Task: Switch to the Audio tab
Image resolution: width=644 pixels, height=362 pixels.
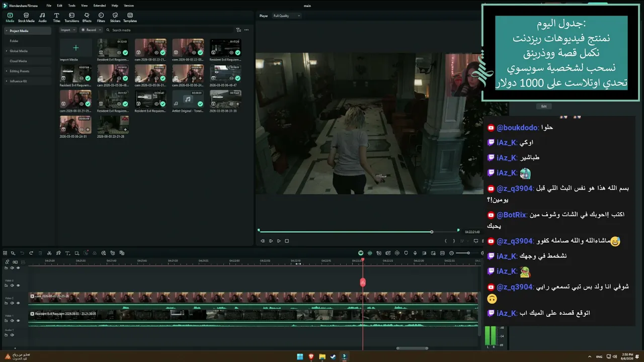Action: pyautogui.click(x=42, y=18)
